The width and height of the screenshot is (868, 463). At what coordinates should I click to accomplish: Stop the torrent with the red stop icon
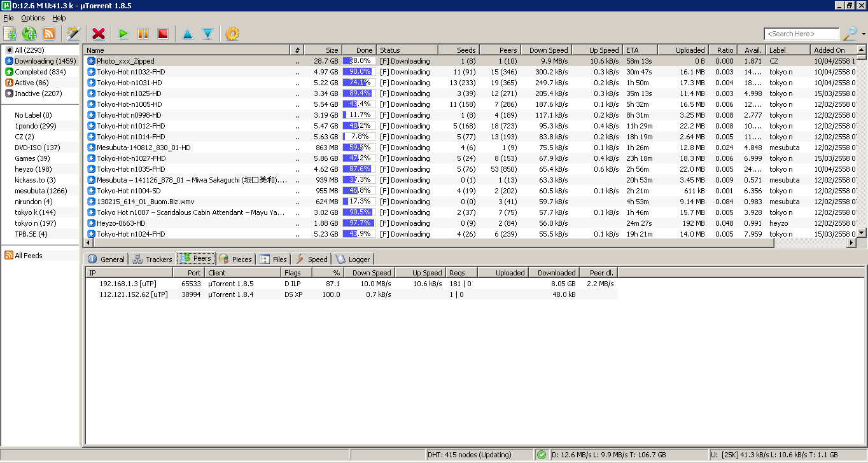click(x=163, y=34)
